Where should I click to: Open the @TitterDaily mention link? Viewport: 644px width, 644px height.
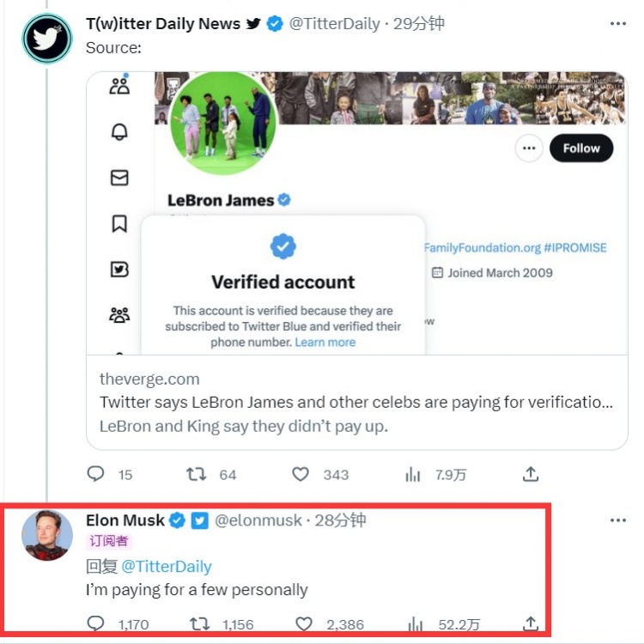pos(166,566)
